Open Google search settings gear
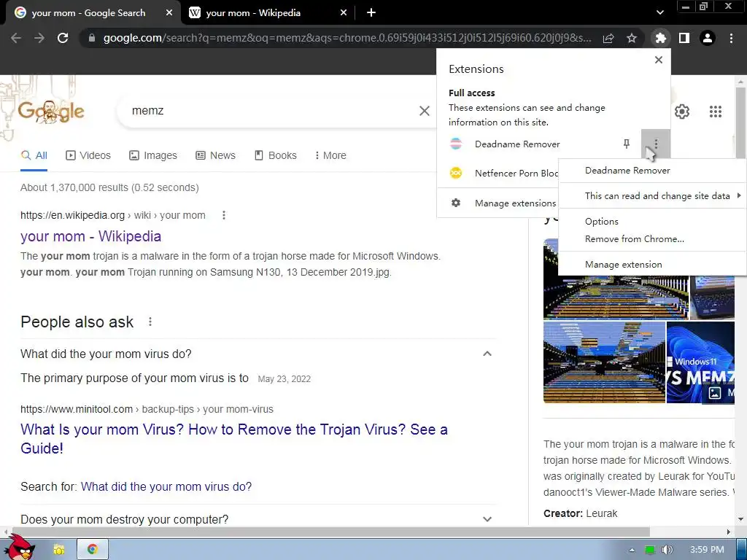This screenshot has width=747, height=560. (x=682, y=112)
